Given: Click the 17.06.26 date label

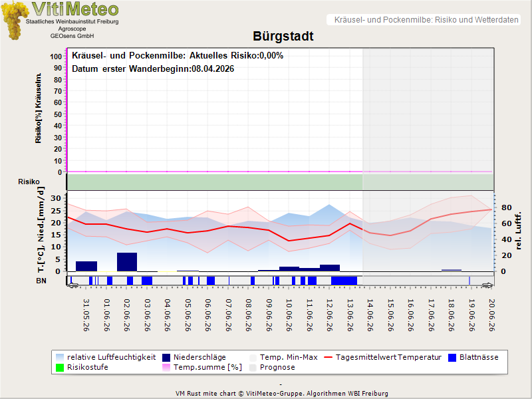Looking at the screenshot, I should [431, 315].
